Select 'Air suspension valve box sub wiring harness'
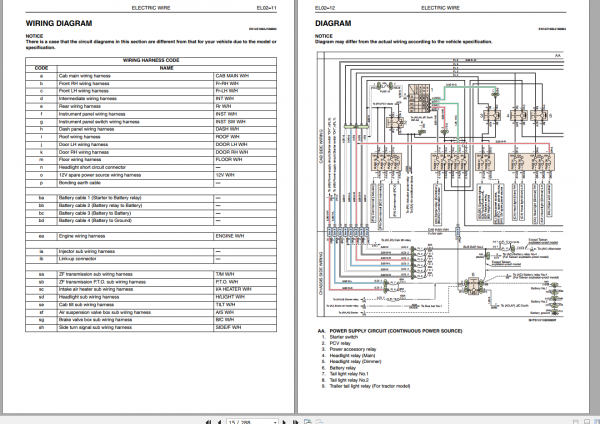The width and height of the screenshot is (600, 424). (151, 312)
